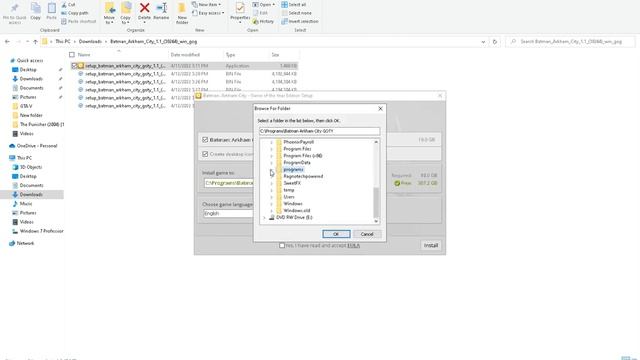Cancel the Browse For Folder dialog
This screenshot has width=640, height=360.
point(367,234)
